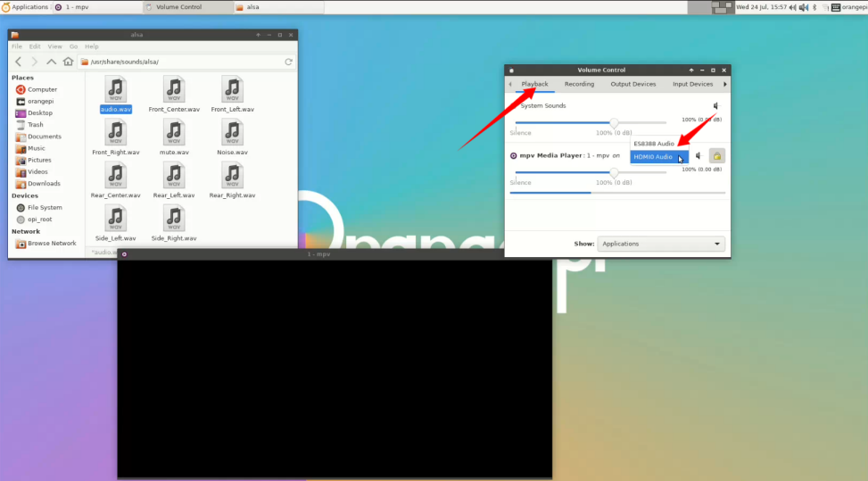Open Trash in Places sidebar
The image size is (868, 481).
pos(37,125)
